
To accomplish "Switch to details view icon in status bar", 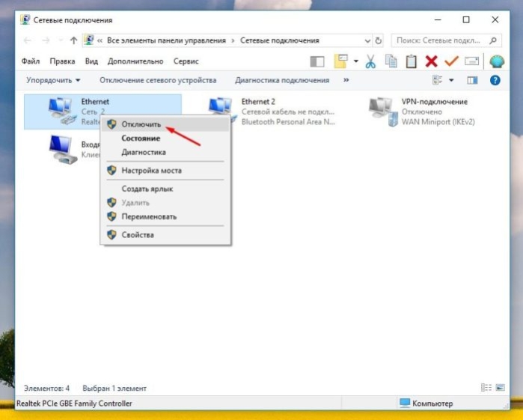I will point(486,388).
